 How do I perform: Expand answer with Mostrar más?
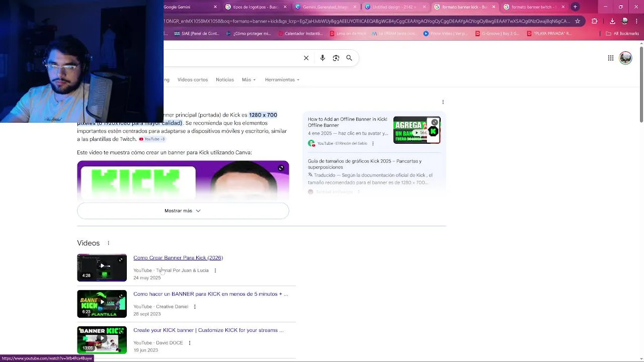point(183,211)
